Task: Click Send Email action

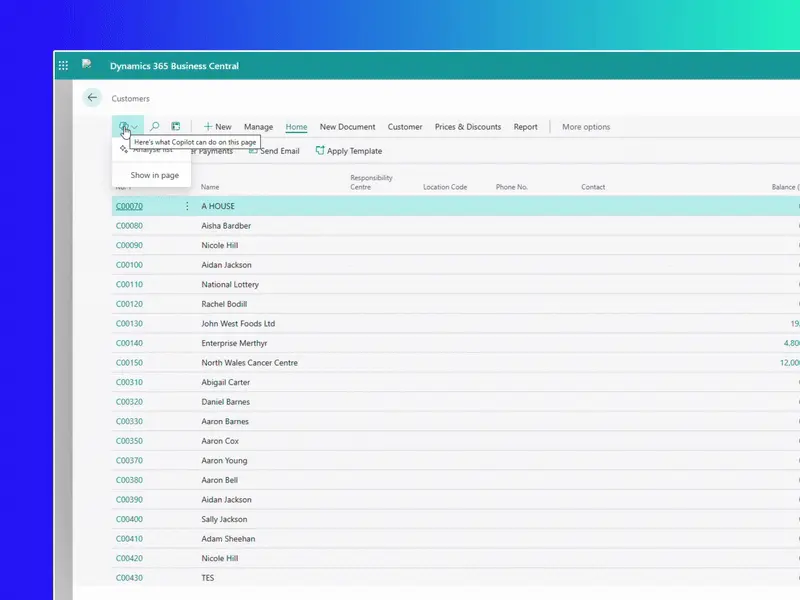Action: [x=274, y=151]
